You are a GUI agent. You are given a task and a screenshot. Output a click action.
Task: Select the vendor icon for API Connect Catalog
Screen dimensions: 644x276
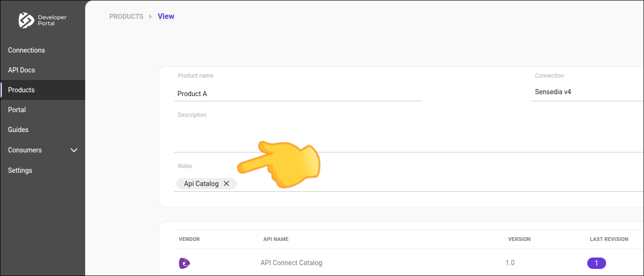tap(184, 263)
